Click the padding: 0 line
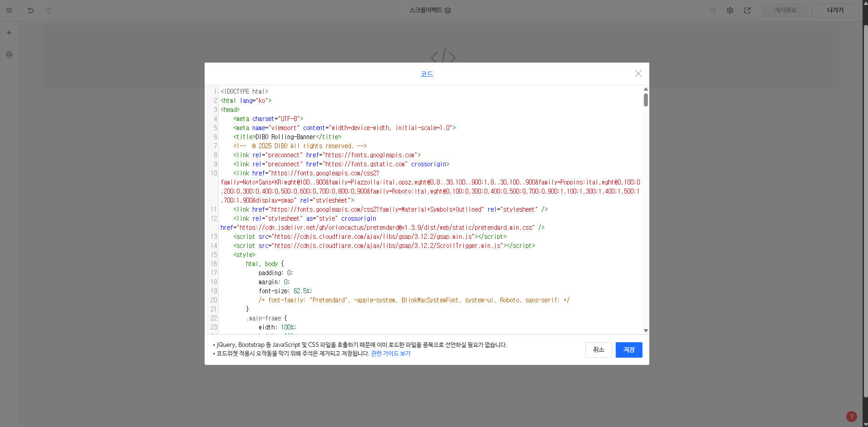 pos(276,273)
